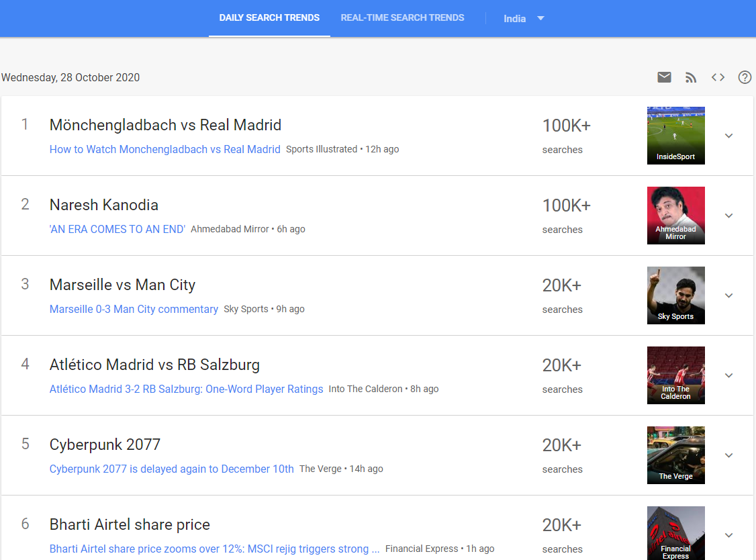Select the DAILY SEARCH TRENDS tab
756x560 pixels.
(269, 17)
